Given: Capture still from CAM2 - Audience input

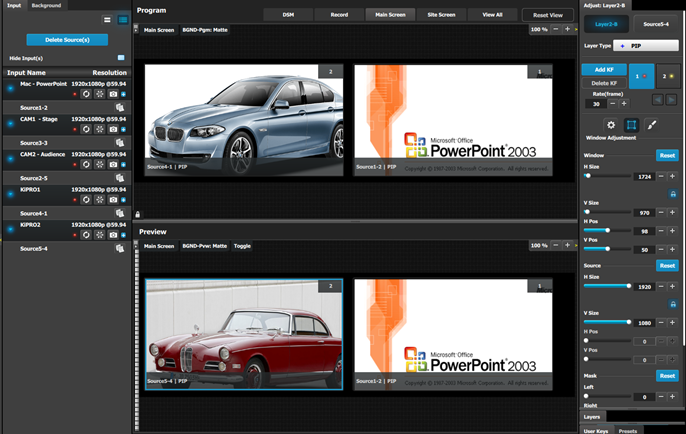Looking at the screenshot, I should click(113, 164).
